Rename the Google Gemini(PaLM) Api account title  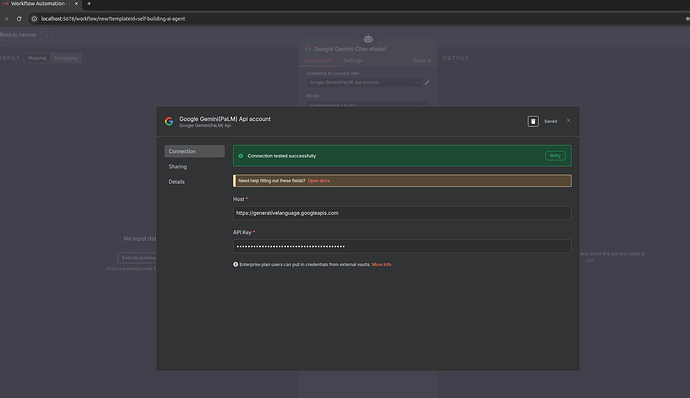[225, 119]
